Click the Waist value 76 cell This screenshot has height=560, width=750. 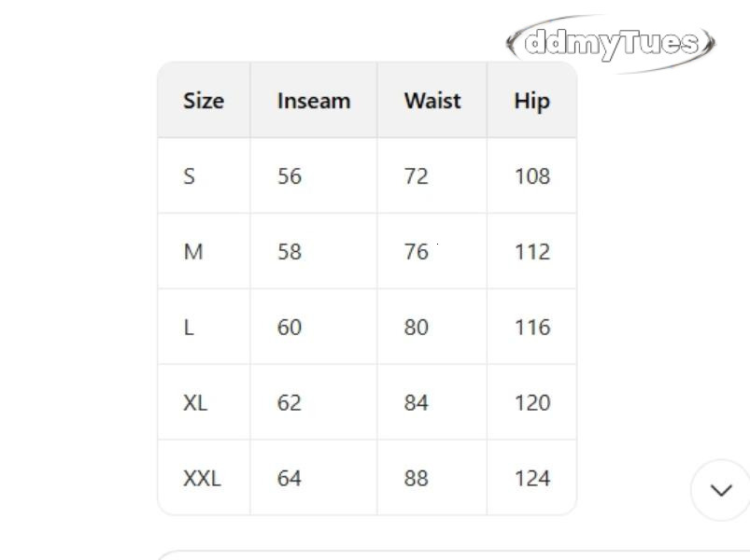(x=418, y=251)
